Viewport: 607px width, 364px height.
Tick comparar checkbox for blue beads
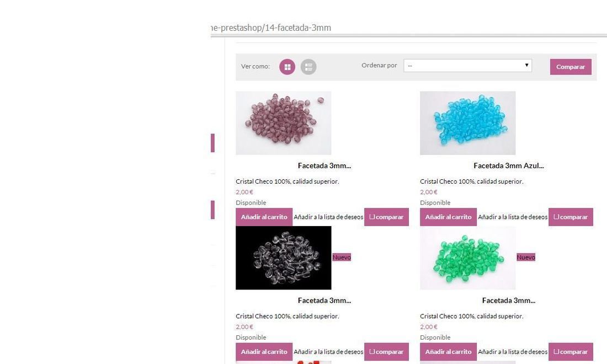click(556, 217)
